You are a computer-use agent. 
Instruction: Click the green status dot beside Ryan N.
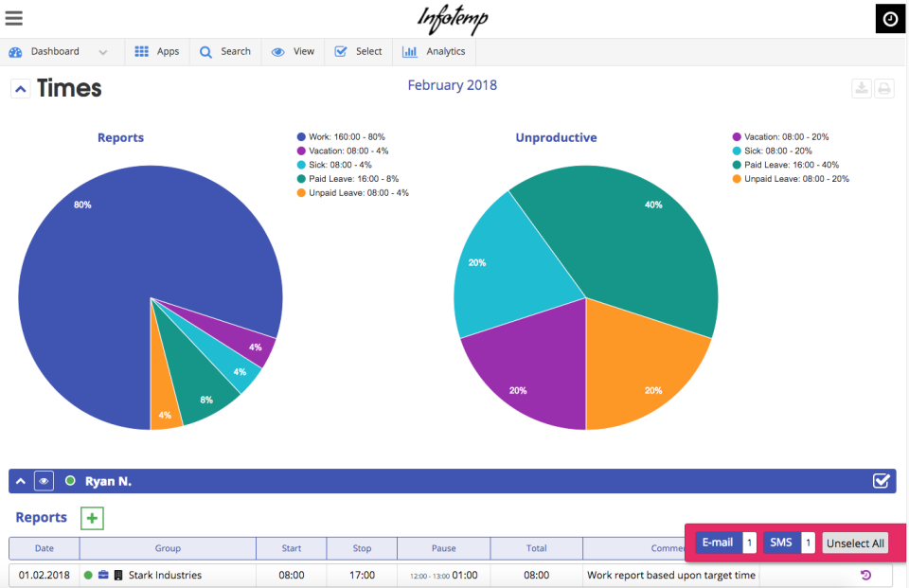[70, 480]
